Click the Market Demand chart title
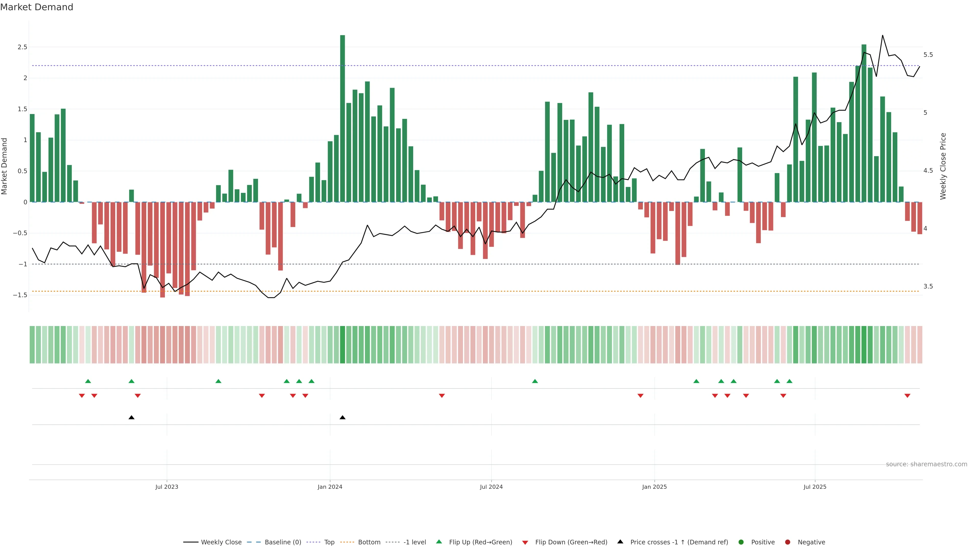This screenshot has height=551, width=980. click(x=36, y=7)
